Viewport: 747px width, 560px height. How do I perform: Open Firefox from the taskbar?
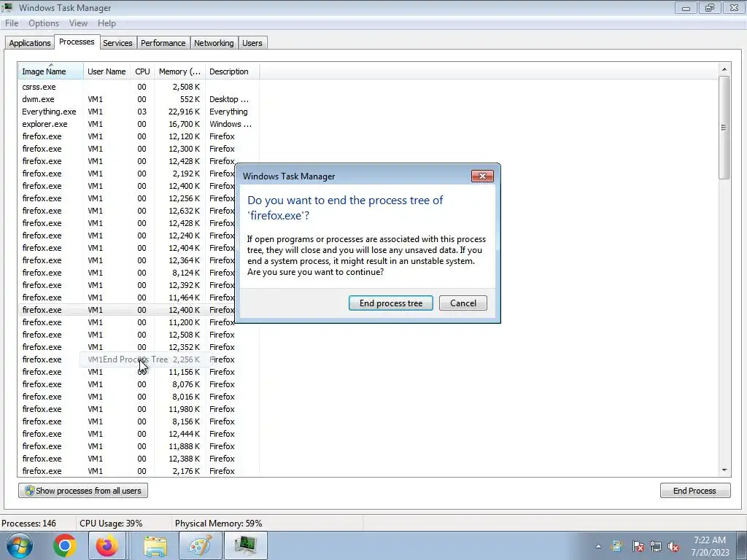coord(107,545)
